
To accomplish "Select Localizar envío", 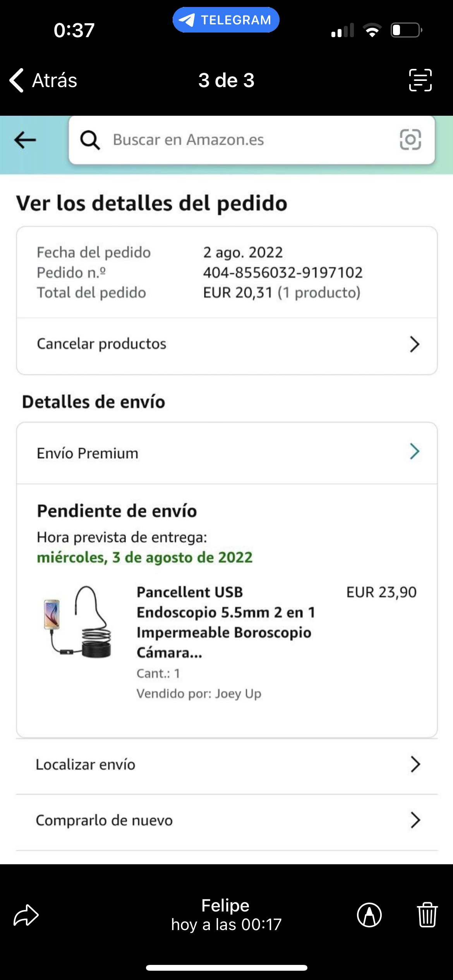I will [x=227, y=765].
